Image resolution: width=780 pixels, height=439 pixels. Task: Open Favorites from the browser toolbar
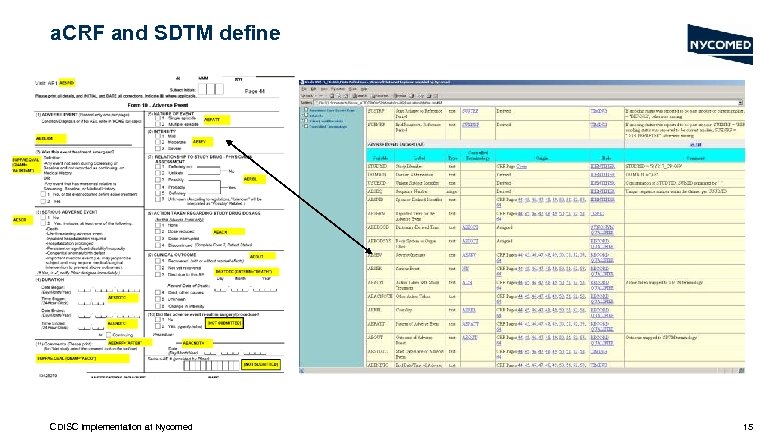click(x=379, y=95)
